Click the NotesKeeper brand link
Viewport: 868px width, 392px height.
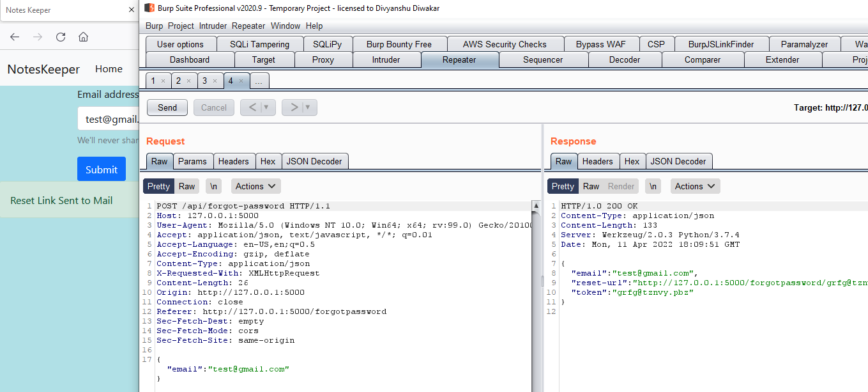coord(43,69)
